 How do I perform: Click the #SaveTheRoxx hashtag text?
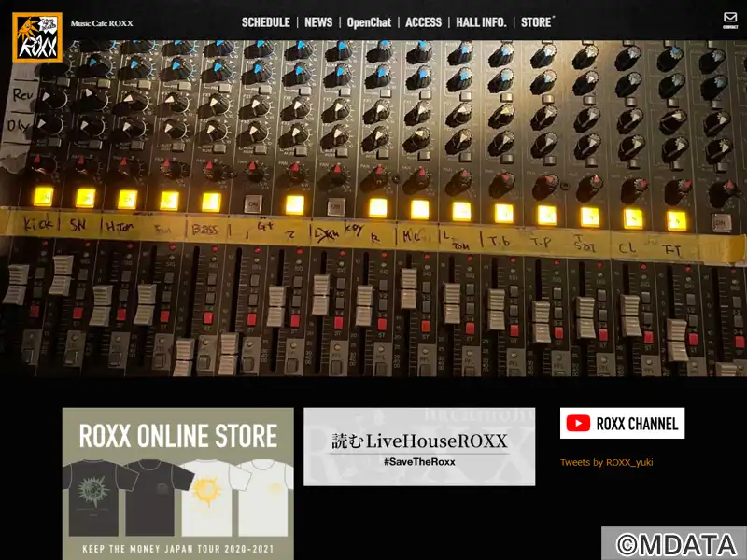(x=419, y=462)
